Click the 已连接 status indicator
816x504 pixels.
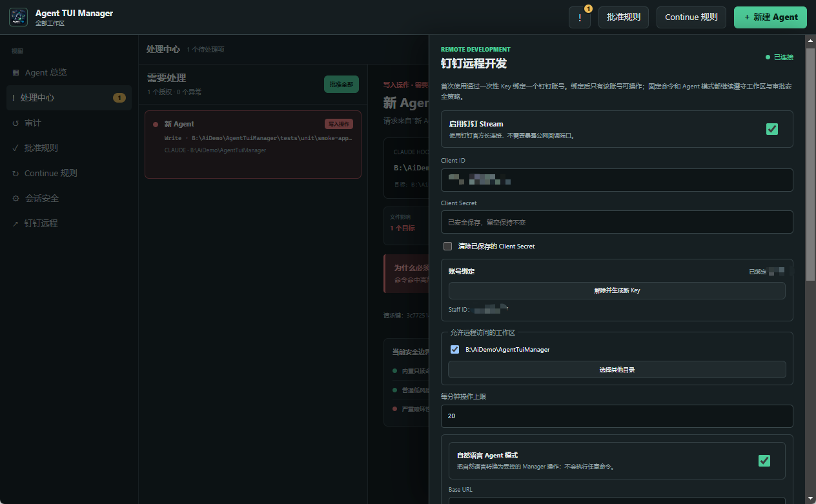(x=779, y=57)
